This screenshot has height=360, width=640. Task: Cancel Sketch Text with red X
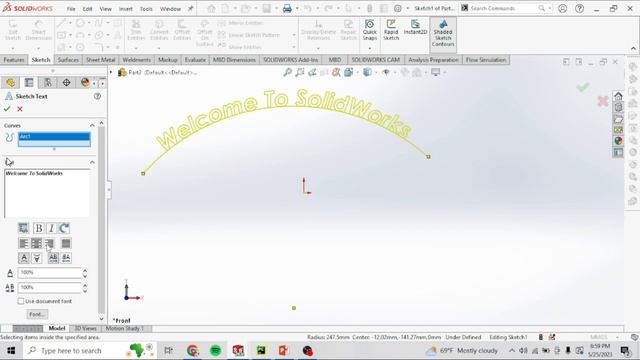tap(20, 109)
